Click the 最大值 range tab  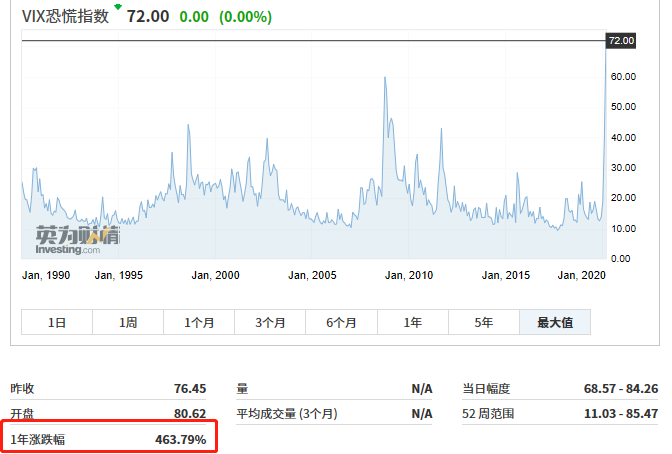(554, 322)
